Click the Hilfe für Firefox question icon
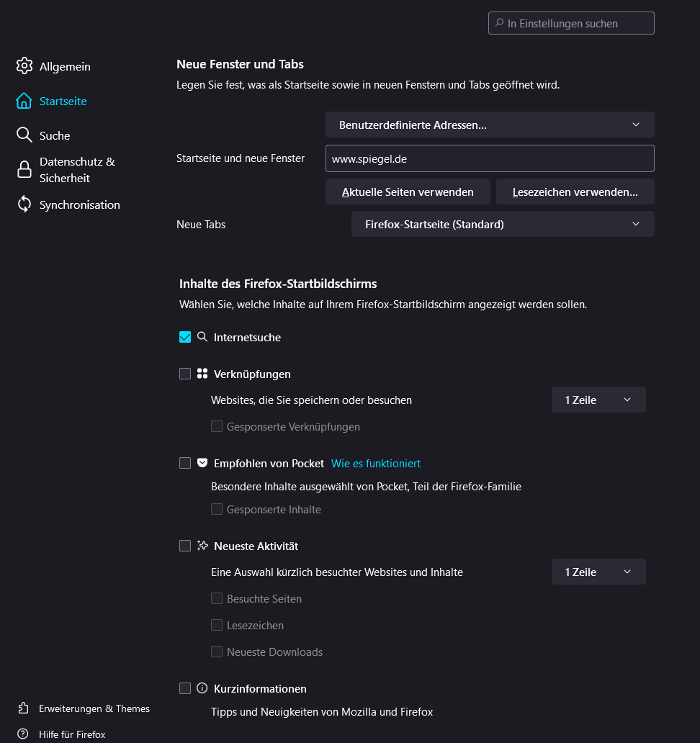700x743 pixels. coord(23,734)
